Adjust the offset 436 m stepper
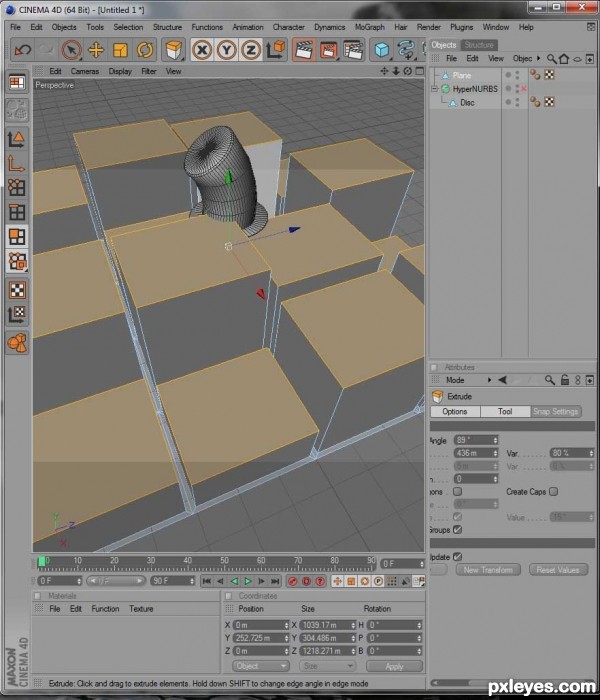The width and height of the screenshot is (600, 700). [495, 453]
